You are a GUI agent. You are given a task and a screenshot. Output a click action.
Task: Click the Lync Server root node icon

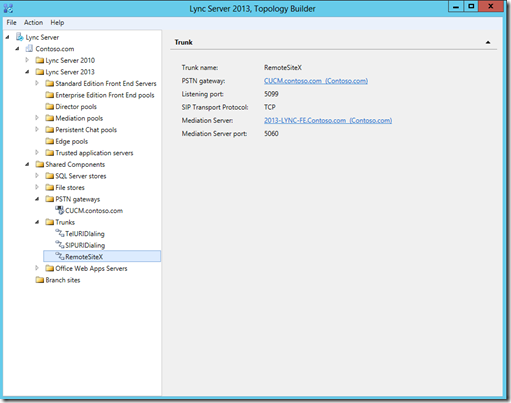(x=20, y=37)
